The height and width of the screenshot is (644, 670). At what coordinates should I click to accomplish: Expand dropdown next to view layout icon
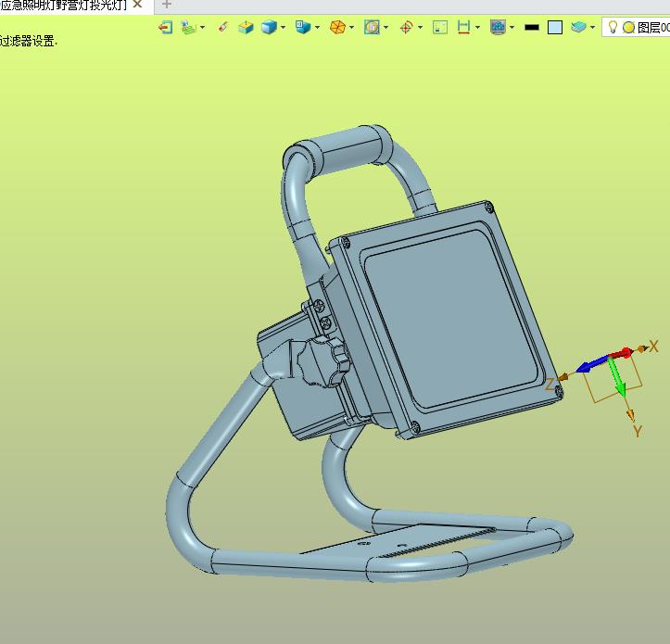click(x=202, y=28)
